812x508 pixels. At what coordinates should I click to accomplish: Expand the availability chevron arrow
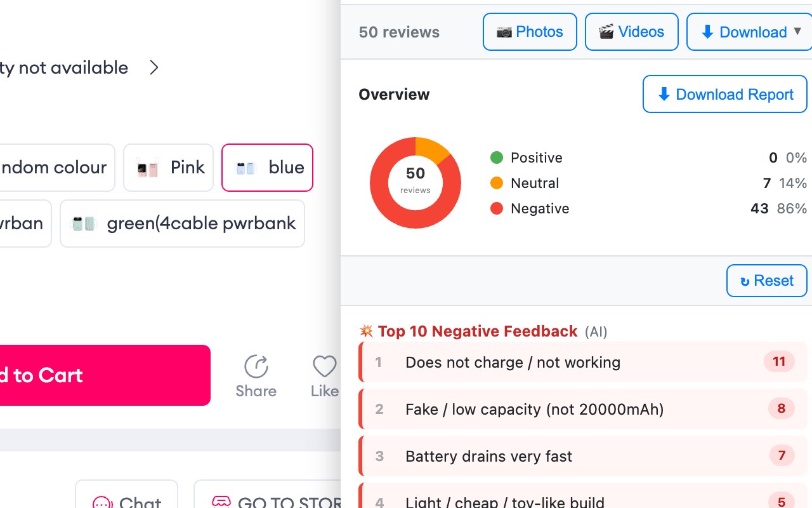pyautogui.click(x=154, y=67)
